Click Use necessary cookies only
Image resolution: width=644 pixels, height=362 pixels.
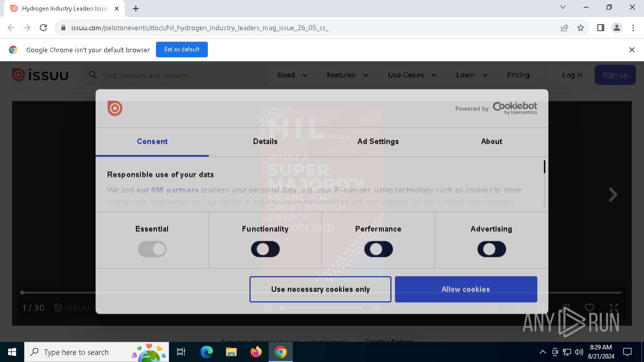[x=320, y=289]
